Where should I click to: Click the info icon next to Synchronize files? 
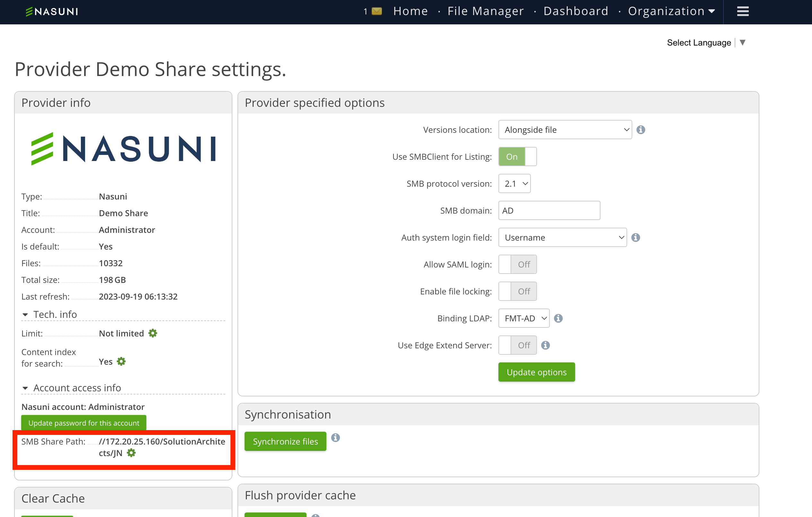pos(335,437)
